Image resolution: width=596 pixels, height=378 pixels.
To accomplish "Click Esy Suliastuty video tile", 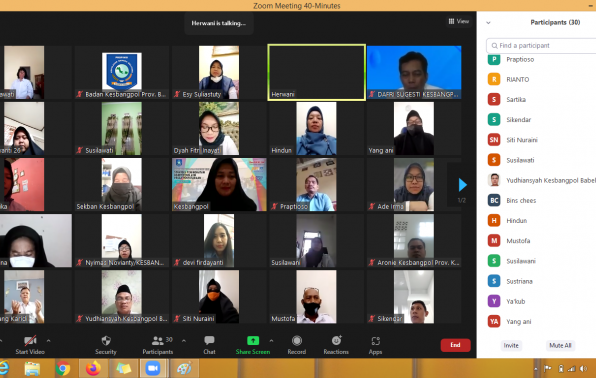I will (219, 72).
